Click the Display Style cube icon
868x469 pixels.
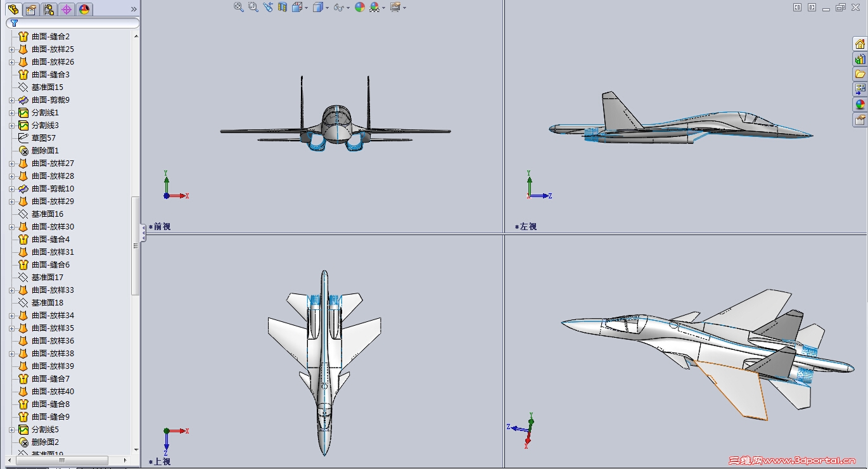318,7
